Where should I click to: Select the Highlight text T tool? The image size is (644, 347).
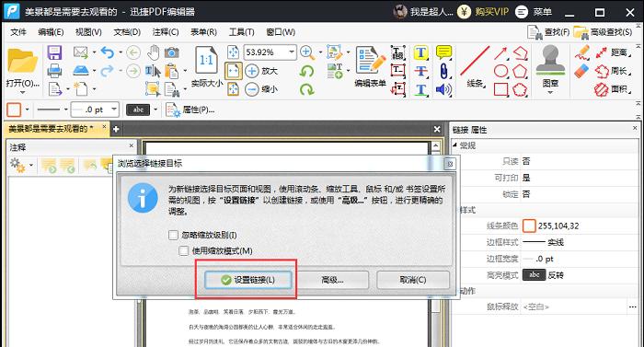coord(421,52)
